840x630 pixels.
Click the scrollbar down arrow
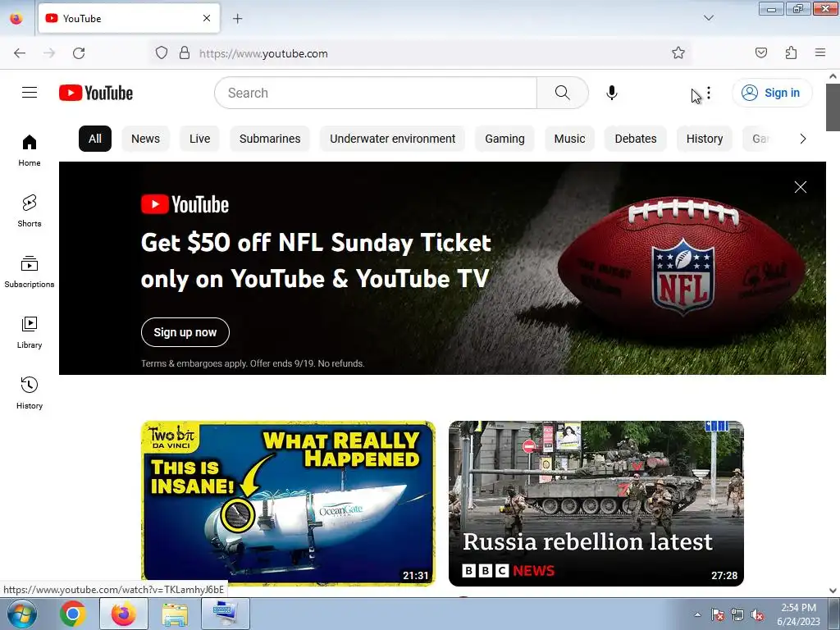coord(833,591)
